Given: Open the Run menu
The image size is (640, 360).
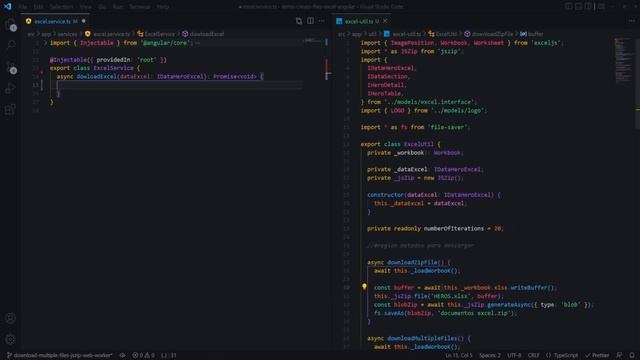Looking at the screenshot, I should coord(118,7).
